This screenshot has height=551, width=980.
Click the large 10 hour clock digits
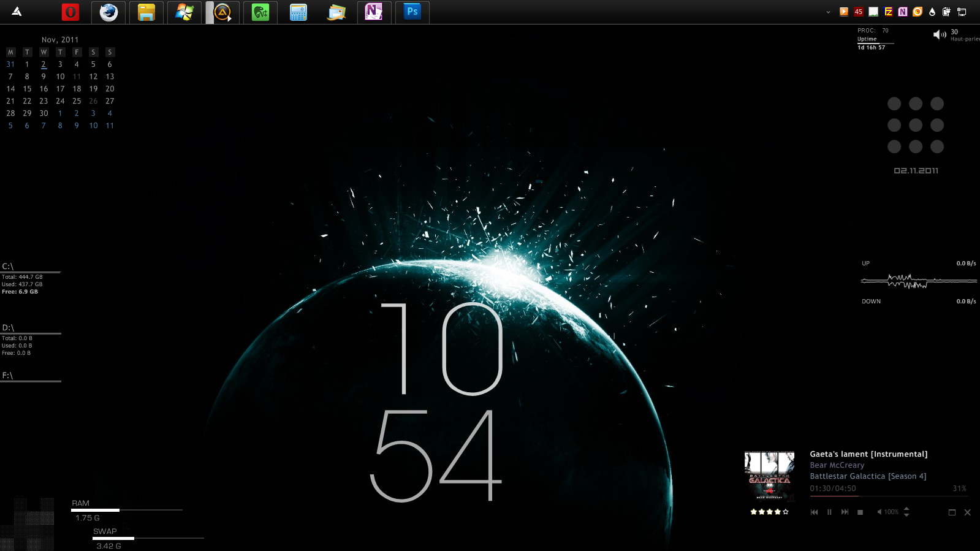click(441, 348)
